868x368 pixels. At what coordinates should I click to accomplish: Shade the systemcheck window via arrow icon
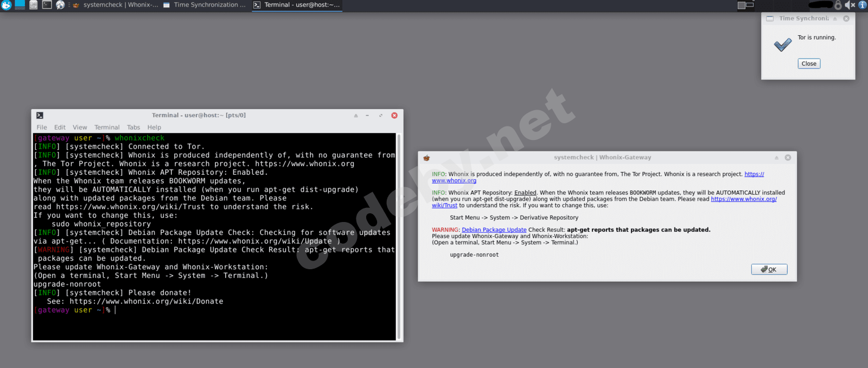776,158
